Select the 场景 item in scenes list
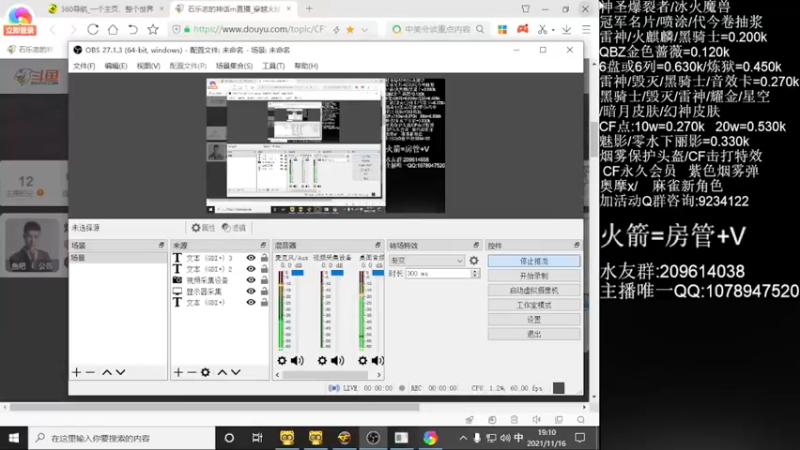This screenshot has width=800, height=450. [x=118, y=258]
